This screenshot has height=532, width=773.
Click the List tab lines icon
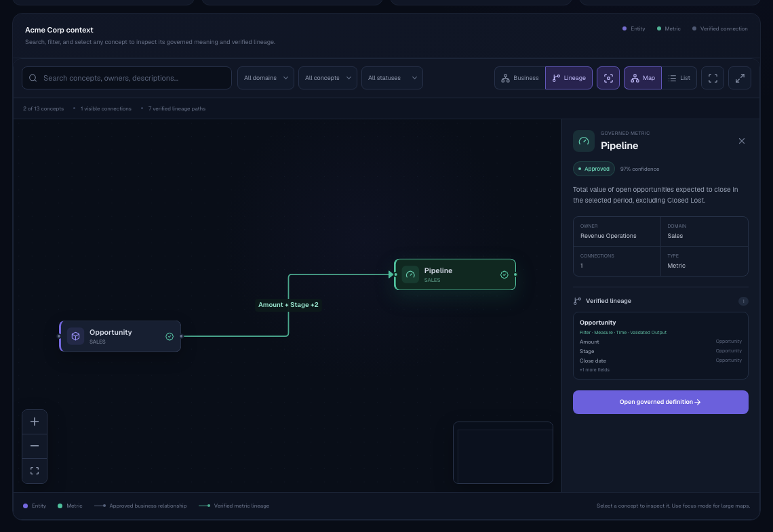click(672, 79)
